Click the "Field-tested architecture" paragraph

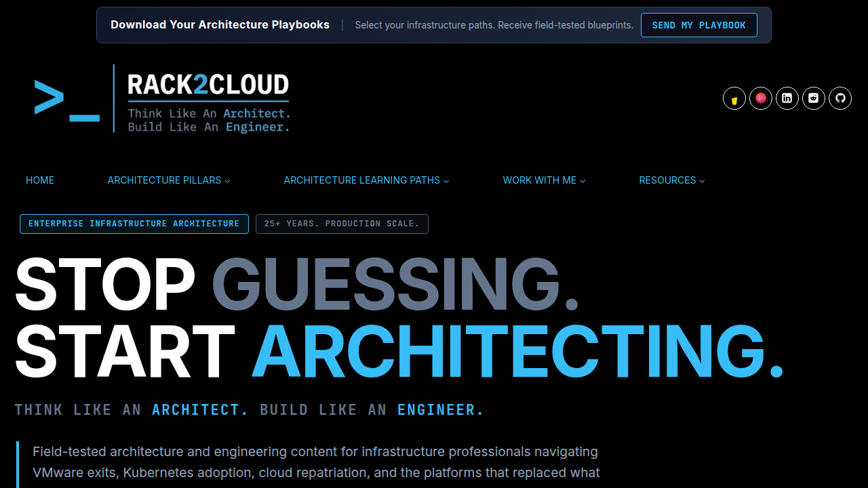coord(316,462)
